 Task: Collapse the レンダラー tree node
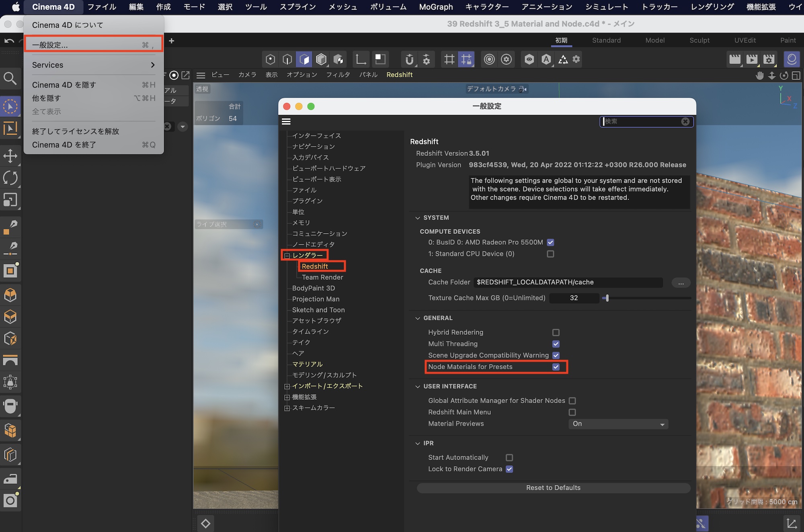(x=287, y=256)
